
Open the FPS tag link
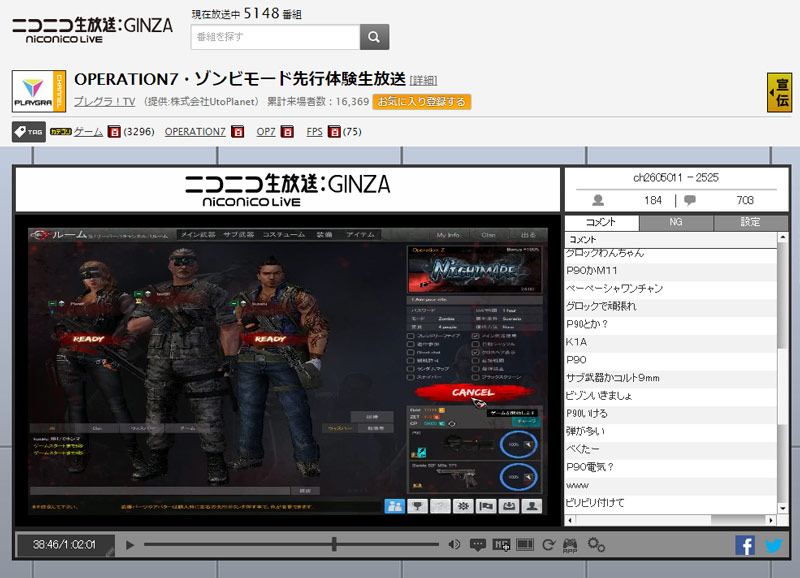pyautogui.click(x=314, y=132)
